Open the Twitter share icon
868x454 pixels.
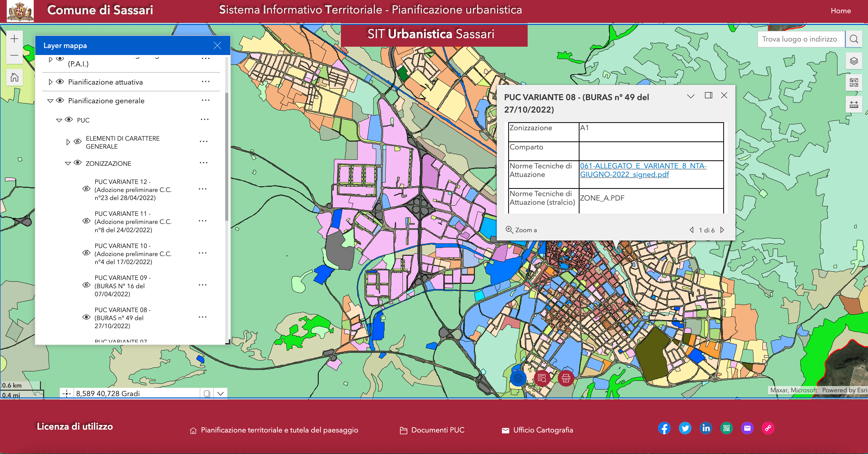(x=685, y=428)
